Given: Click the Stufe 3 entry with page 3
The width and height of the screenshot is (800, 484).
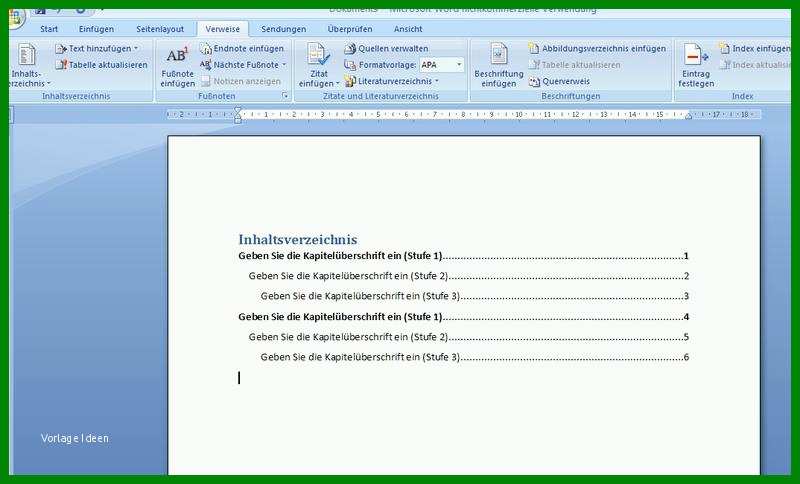Looking at the screenshot, I should 474,296.
